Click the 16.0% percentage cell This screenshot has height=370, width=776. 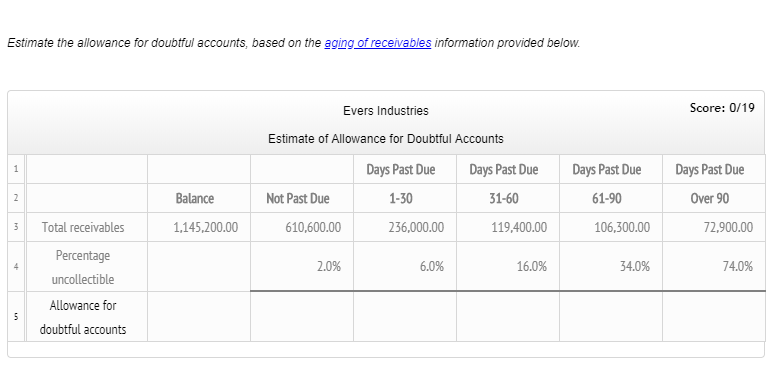[508, 267]
